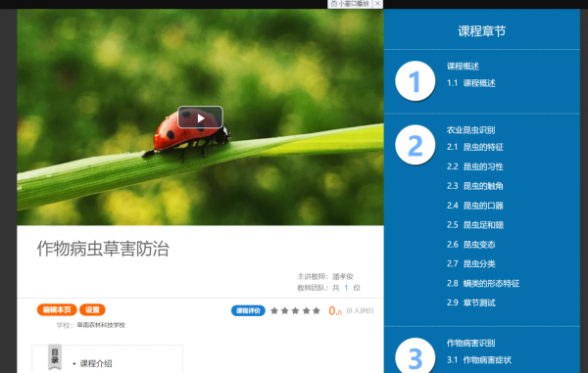Click the 小窗口播放 small-window button
The image size is (588, 373).
tap(350, 4)
